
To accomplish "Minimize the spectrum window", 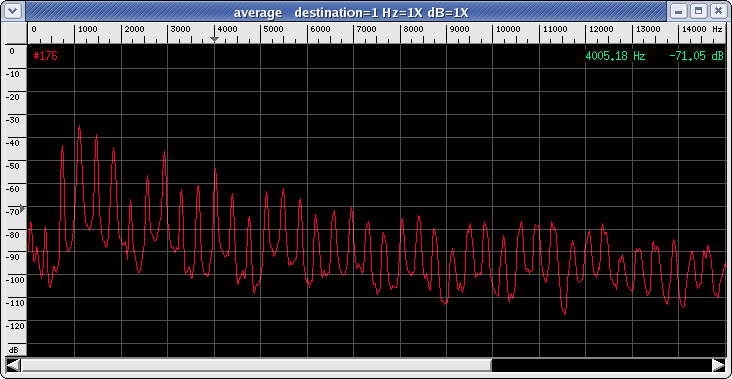I will point(679,11).
